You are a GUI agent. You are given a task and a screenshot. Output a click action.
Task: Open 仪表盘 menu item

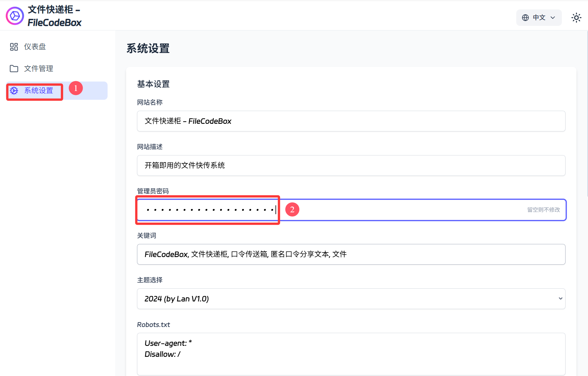tap(35, 47)
